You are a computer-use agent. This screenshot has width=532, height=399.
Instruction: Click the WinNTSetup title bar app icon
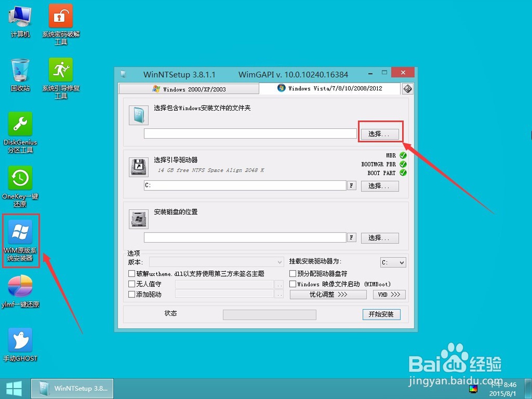pos(123,74)
